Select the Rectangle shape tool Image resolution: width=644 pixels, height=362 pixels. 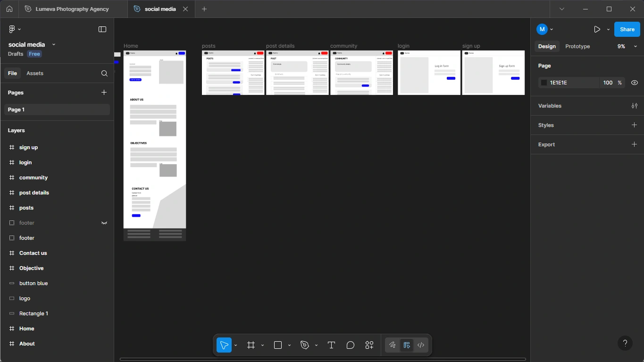coord(278,345)
